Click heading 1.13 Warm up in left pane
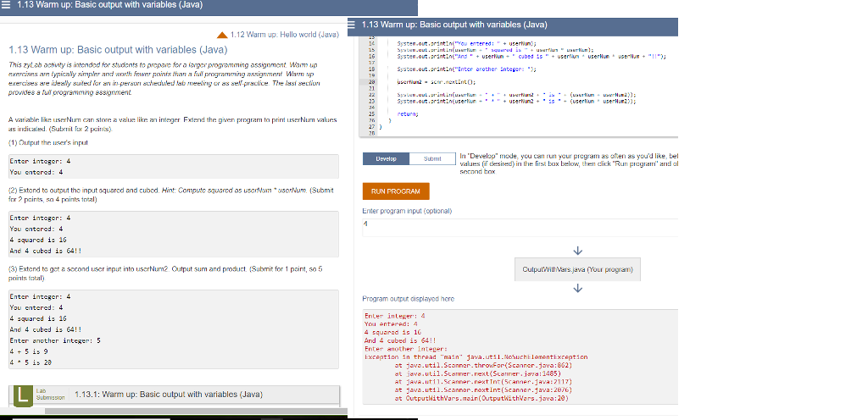 click(x=119, y=50)
